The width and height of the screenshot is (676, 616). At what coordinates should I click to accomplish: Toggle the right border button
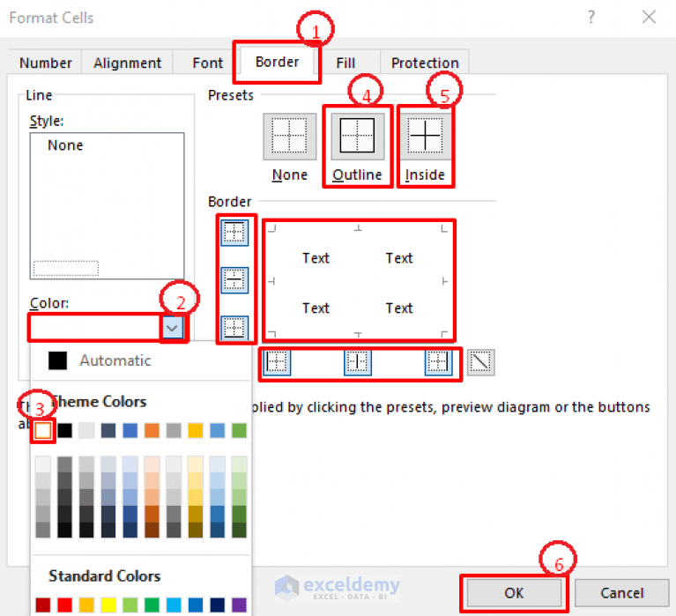click(x=438, y=361)
